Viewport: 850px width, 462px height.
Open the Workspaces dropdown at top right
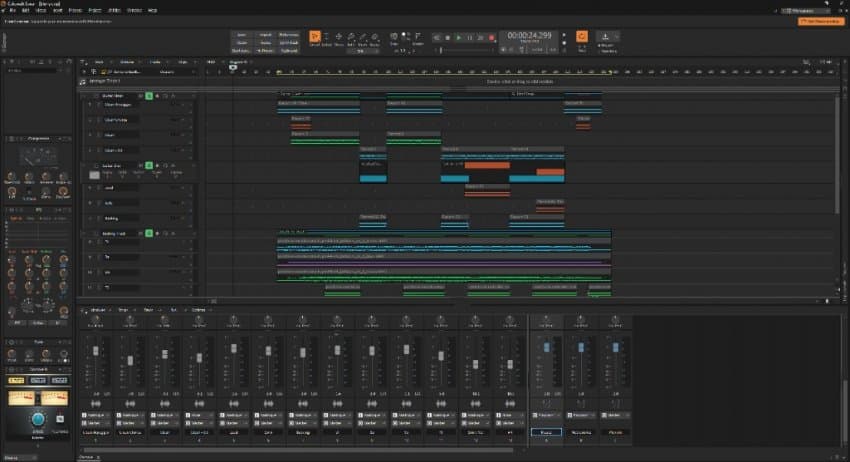click(806, 11)
